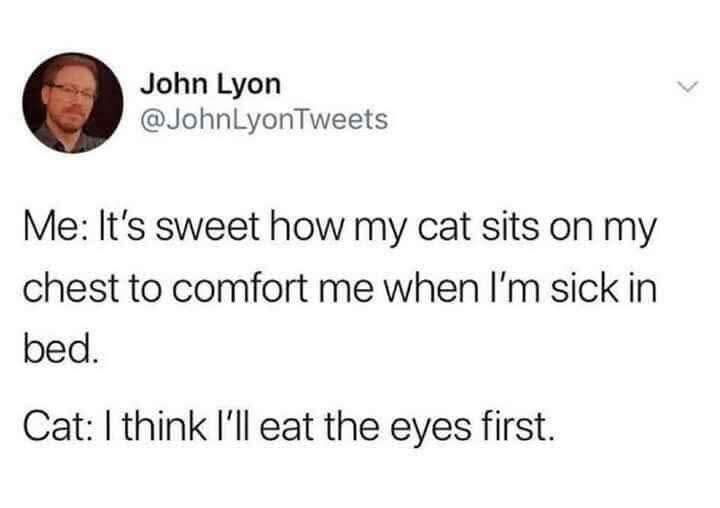Click the word "sweet" in the tweet

click(x=207, y=228)
